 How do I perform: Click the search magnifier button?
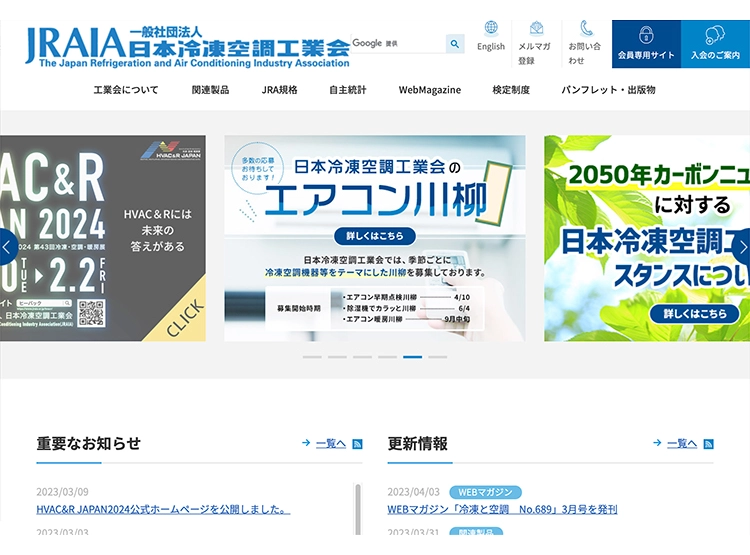tap(455, 44)
